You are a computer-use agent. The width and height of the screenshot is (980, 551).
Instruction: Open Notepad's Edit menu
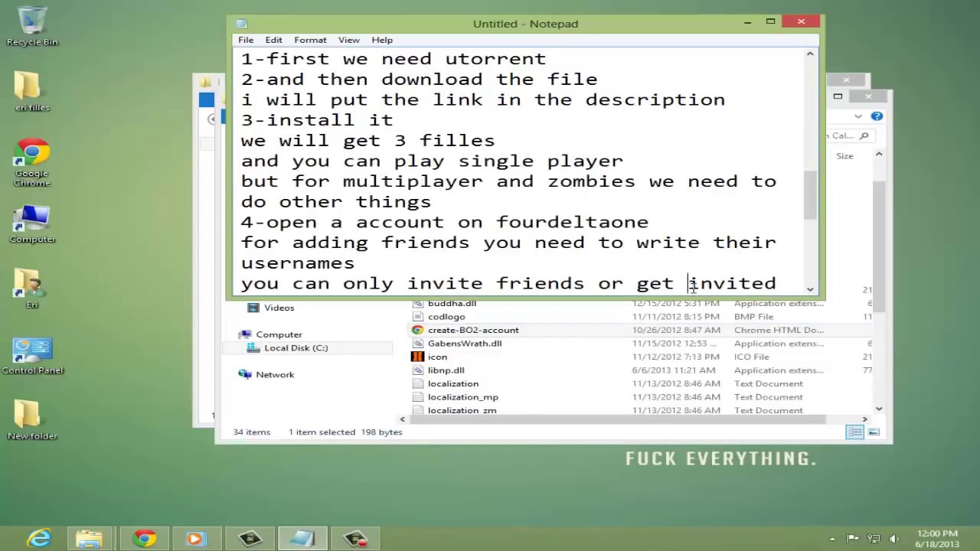273,40
